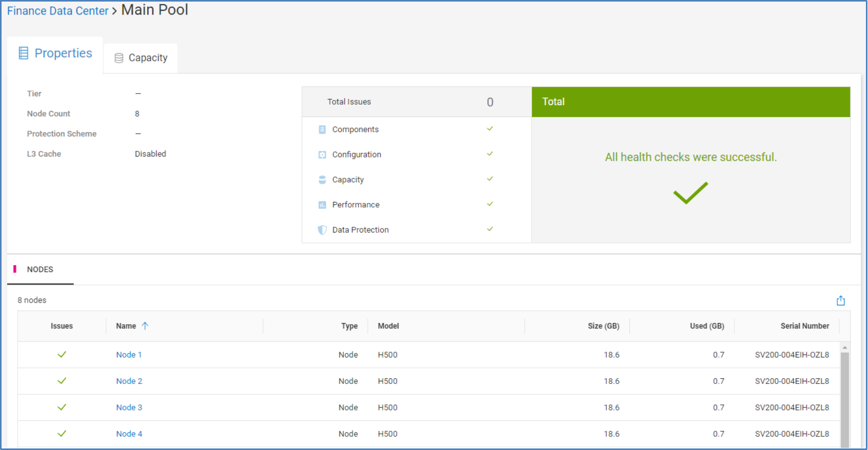Image resolution: width=868 pixels, height=450 pixels.
Task: Open the Finance Data Center breadcrumb link
Action: [58, 11]
